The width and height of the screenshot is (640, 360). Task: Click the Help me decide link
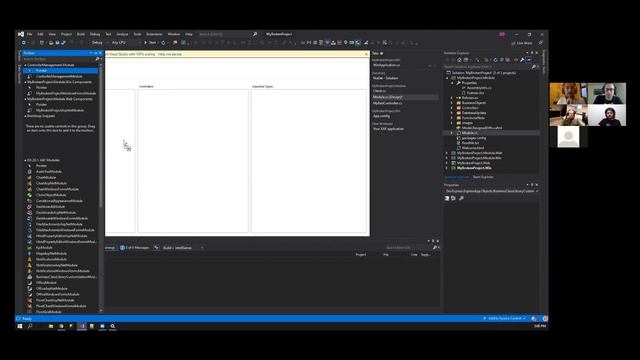pos(170,54)
